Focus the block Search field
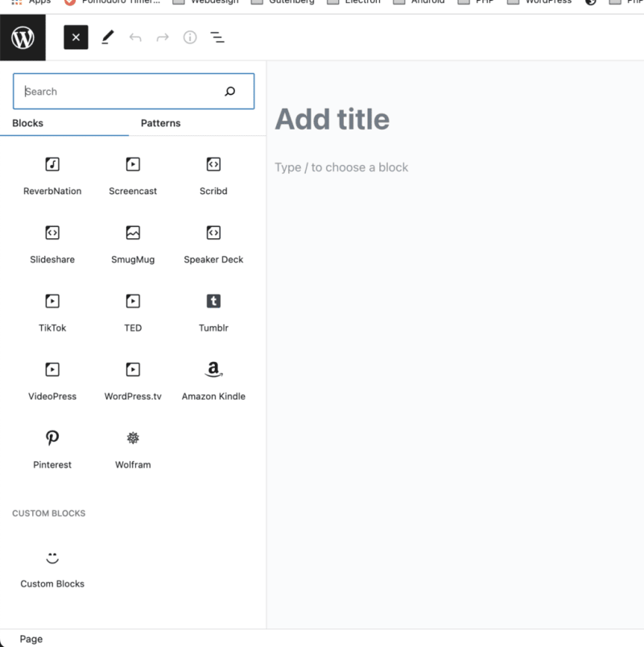The image size is (644, 647). tap(134, 91)
